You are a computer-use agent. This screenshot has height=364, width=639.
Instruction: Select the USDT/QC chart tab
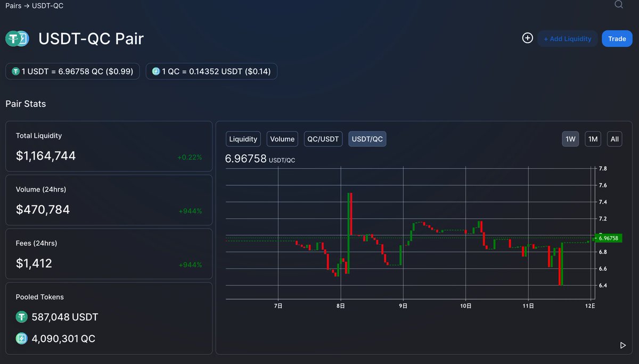tap(367, 139)
